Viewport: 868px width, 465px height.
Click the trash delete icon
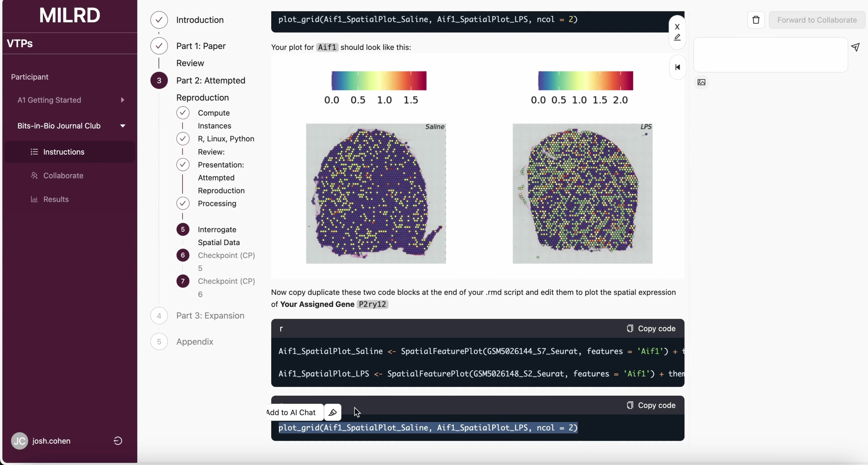pyautogui.click(x=756, y=20)
